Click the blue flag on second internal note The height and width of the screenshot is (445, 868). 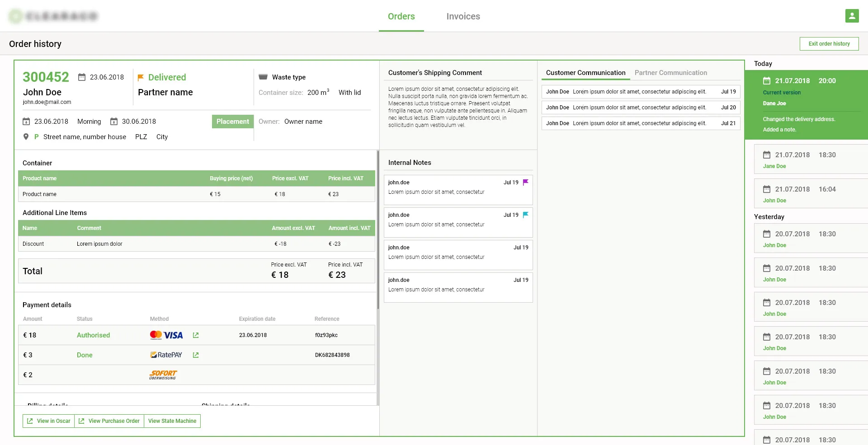526,215
